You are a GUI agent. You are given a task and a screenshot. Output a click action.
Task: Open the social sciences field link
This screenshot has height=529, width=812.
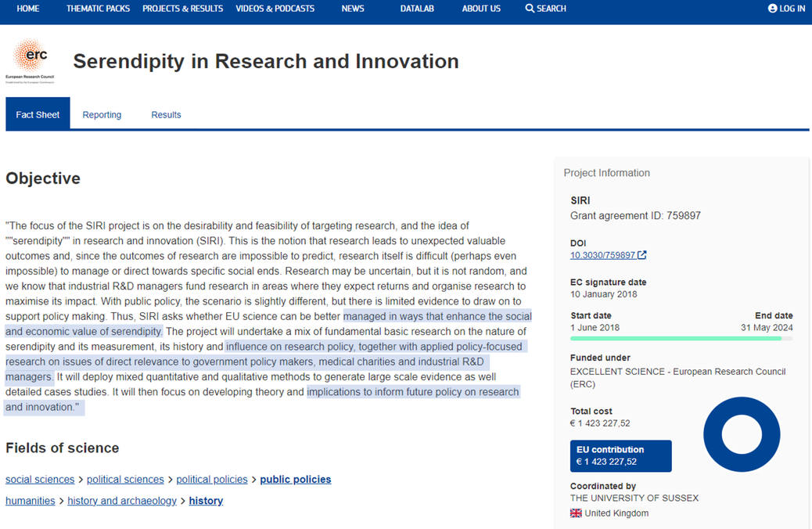click(x=40, y=479)
